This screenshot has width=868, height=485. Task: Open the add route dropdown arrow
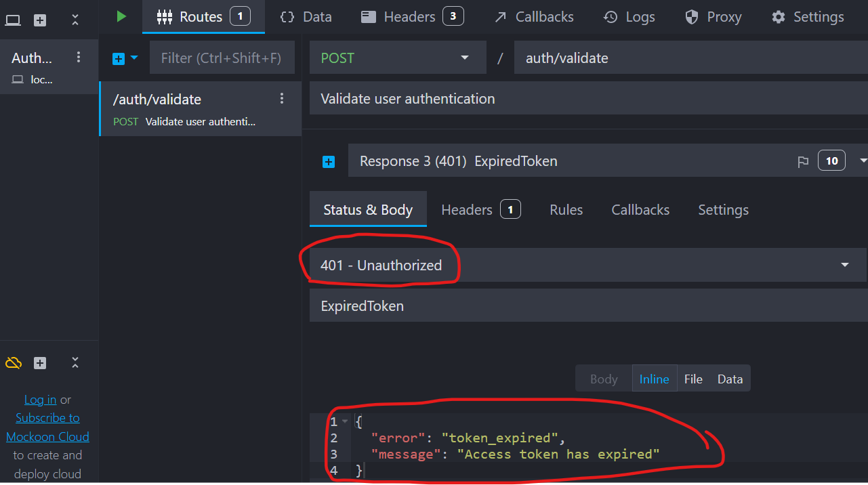point(134,58)
